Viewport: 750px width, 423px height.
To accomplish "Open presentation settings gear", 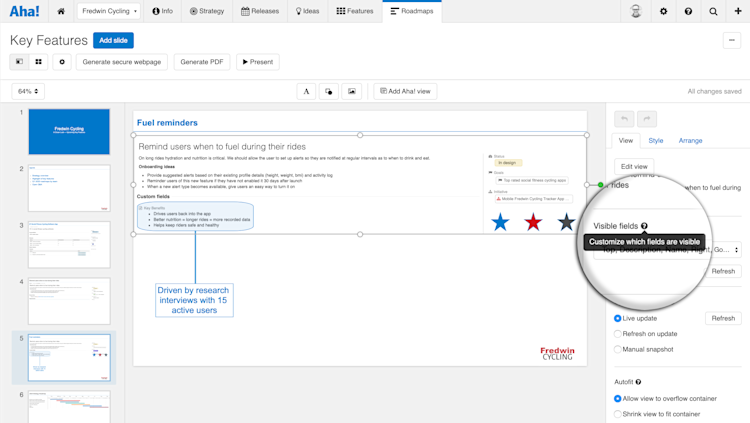I will click(x=62, y=62).
